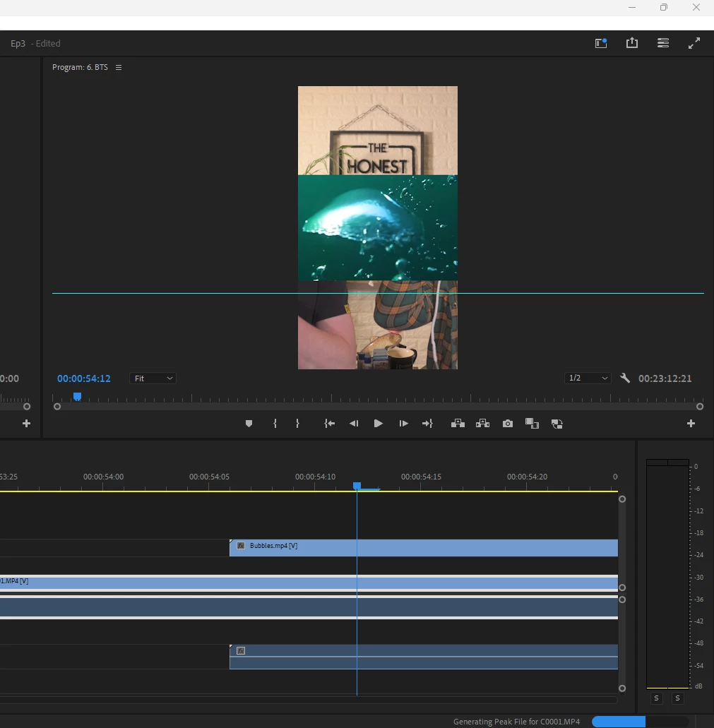This screenshot has height=728, width=714.
Task: Open the Program 6. BTS panel menu
Action: point(119,68)
